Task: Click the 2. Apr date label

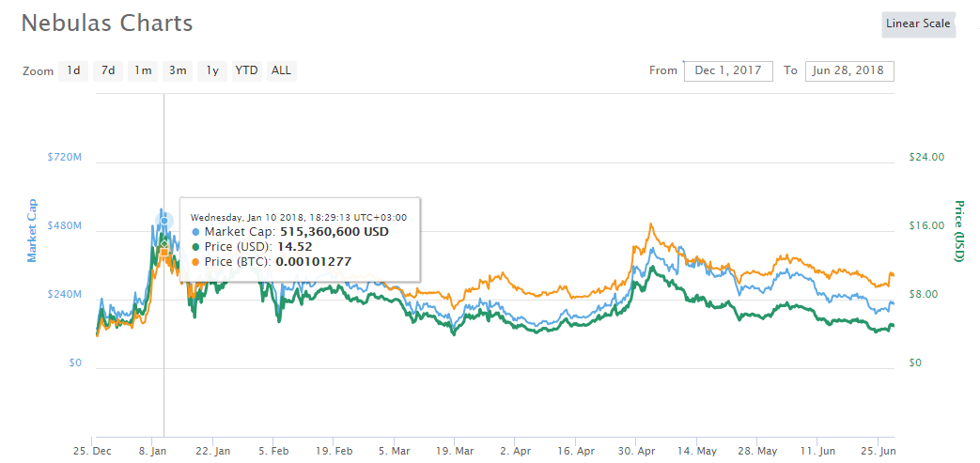Action: point(514,451)
